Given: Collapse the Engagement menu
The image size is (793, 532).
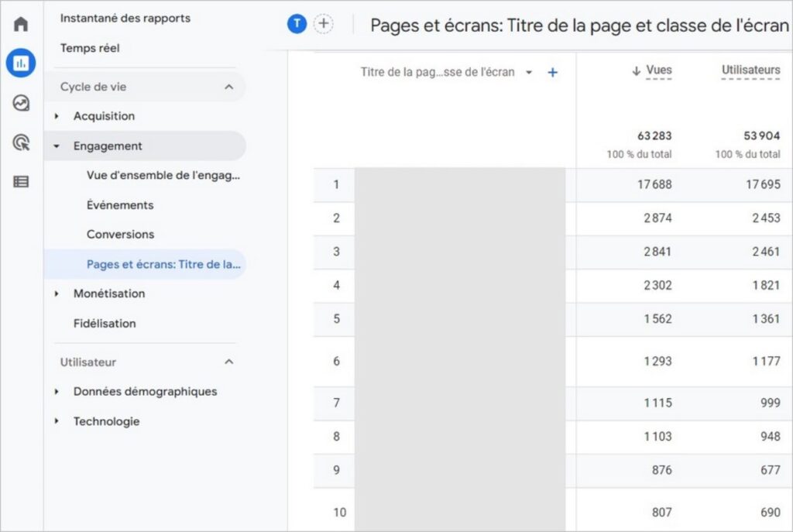Looking at the screenshot, I should click(x=108, y=146).
